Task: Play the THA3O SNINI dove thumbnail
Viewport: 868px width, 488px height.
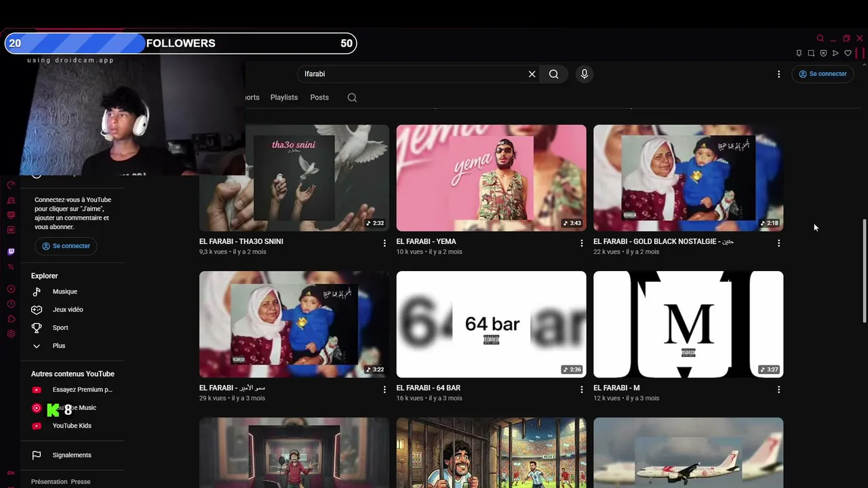Action: coord(294,178)
